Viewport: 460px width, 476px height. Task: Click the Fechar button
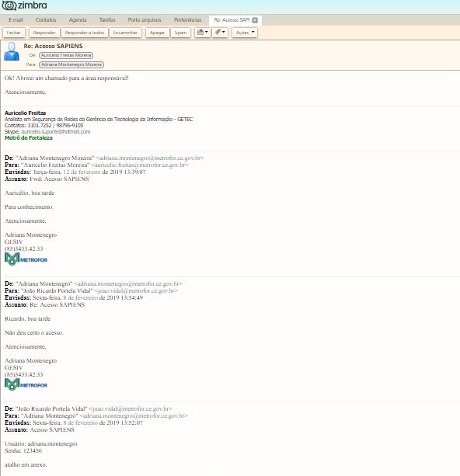pos(14,33)
